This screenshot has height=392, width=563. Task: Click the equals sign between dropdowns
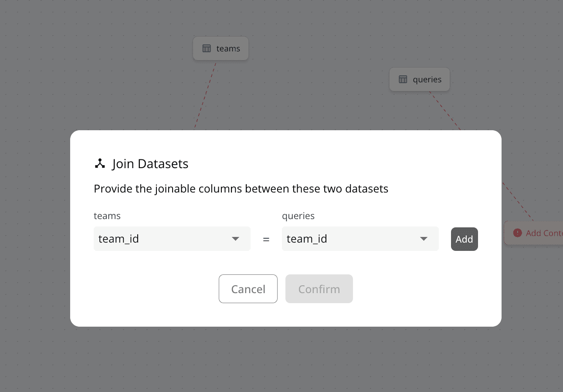click(x=266, y=239)
